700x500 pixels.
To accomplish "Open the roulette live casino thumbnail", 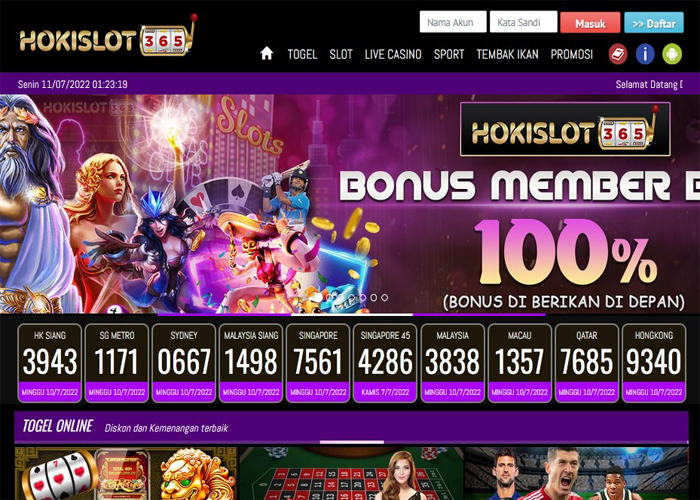I will (352, 473).
